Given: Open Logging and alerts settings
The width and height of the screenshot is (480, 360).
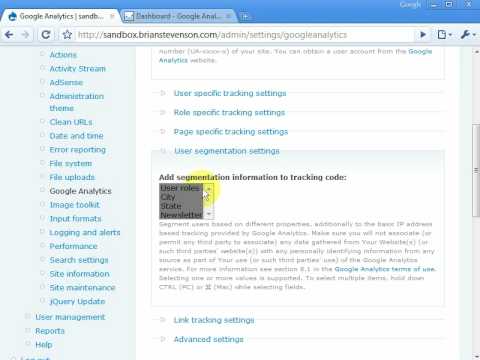Looking at the screenshot, I should tap(85, 233).
